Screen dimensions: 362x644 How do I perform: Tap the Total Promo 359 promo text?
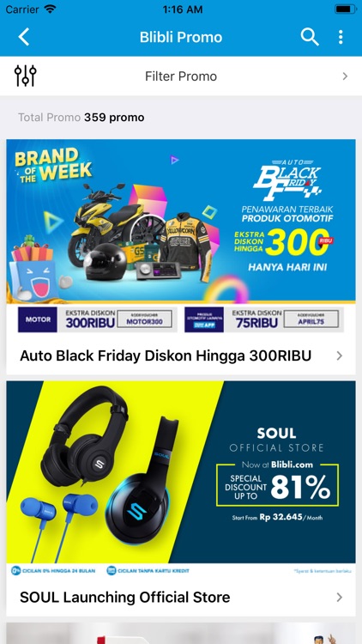(x=81, y=118)
